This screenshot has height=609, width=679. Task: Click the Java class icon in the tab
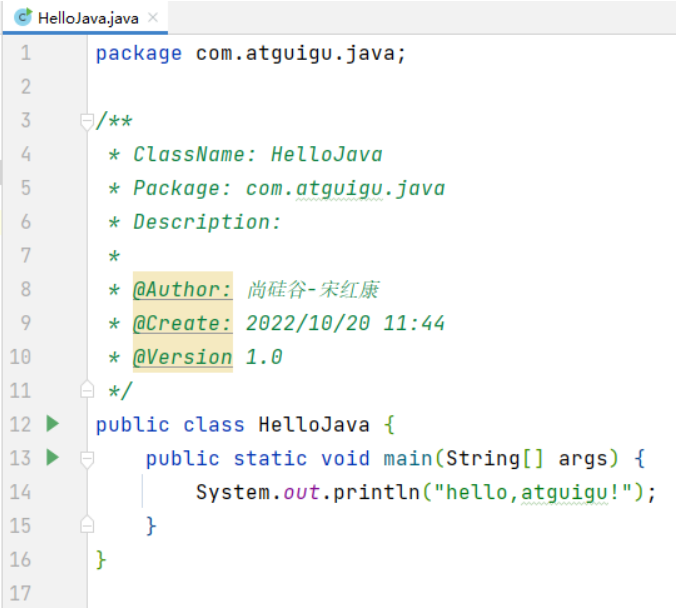[23, 17]
